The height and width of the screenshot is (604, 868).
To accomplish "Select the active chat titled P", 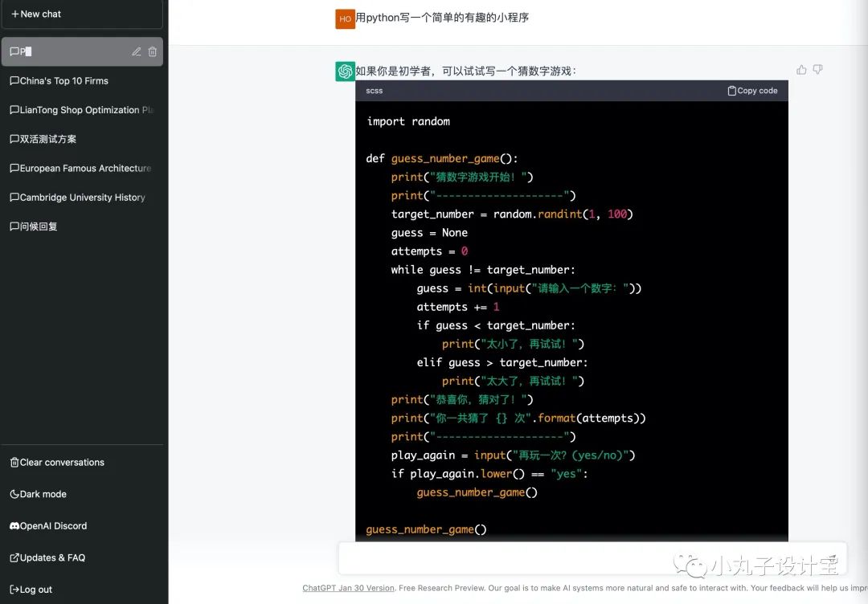I will [82, 51].
